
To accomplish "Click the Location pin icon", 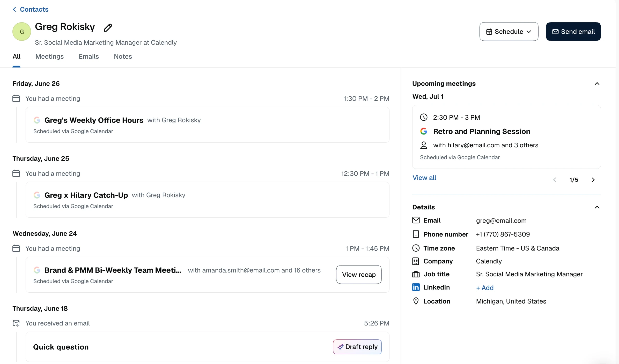I will [416, 301].
